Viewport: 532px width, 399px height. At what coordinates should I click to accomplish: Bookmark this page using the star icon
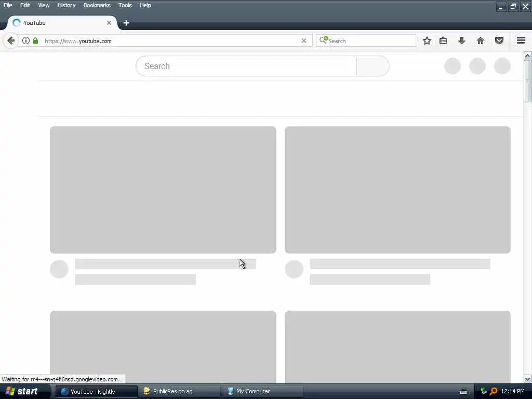[x=427, y=41]
